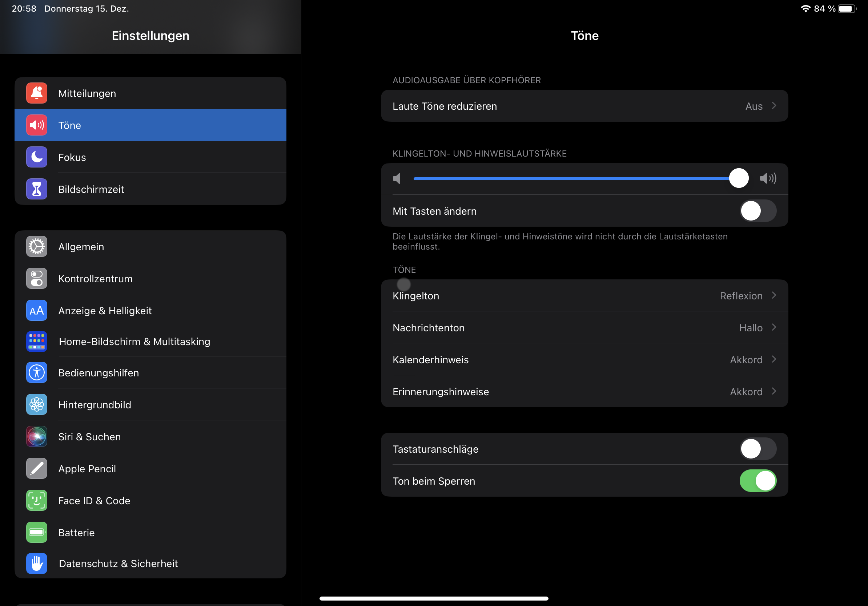This screenshot has height=606, width=868.
Task: Tap the Datenschutz hand icon
Action: click(x=37, y=563)
